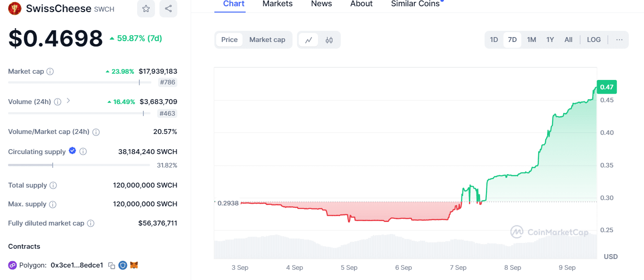Open the News tab
Image resolution: width=644 pixels, height=280 pixels.
pos(321,4)
